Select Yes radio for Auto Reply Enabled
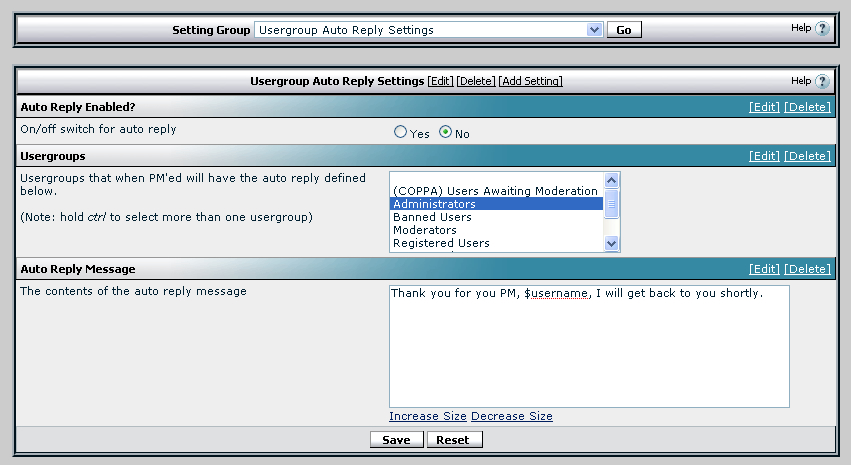 tap(401, 133)
